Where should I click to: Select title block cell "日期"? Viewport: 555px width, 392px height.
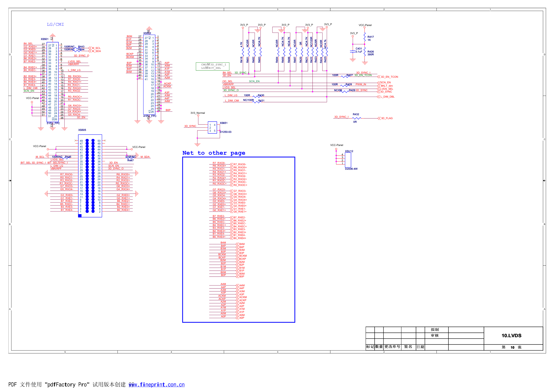point(420,347)
